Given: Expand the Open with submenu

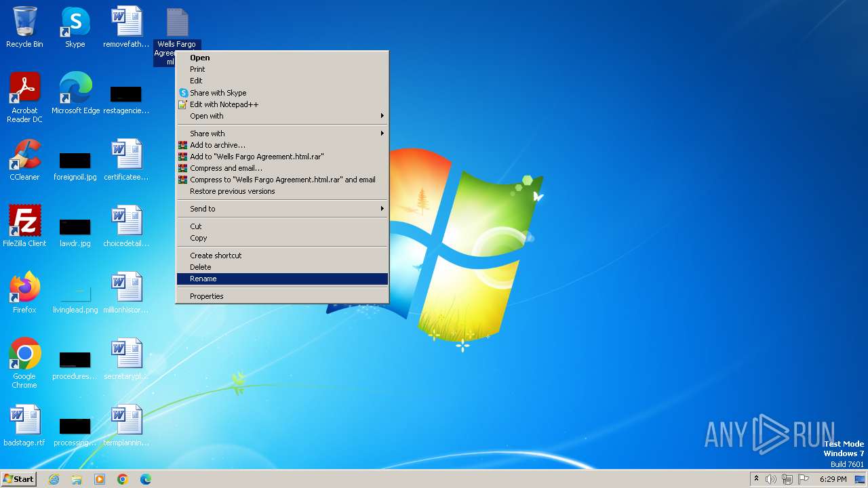Looking at the screenshot, I should pyautogui.click(x=282, y=116).
